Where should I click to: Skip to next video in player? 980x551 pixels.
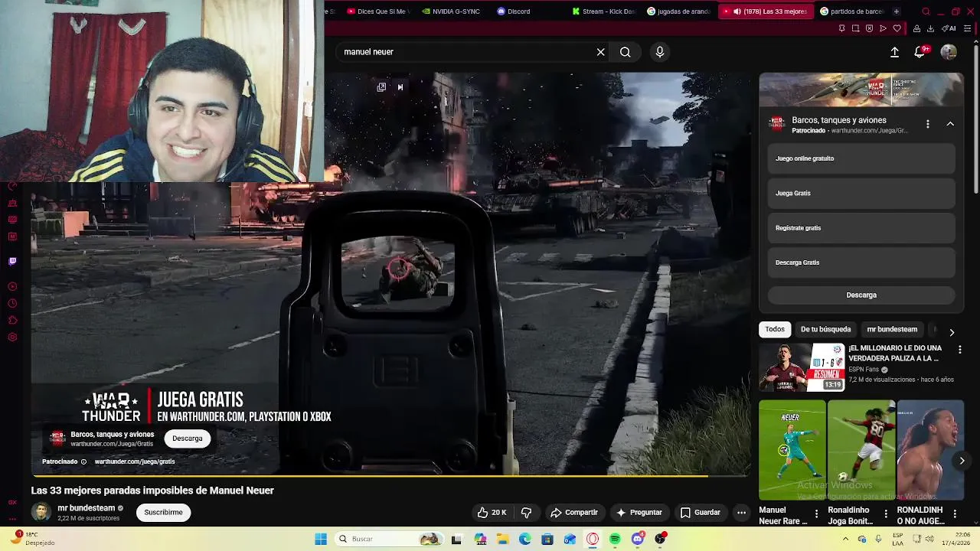(400, 87)
